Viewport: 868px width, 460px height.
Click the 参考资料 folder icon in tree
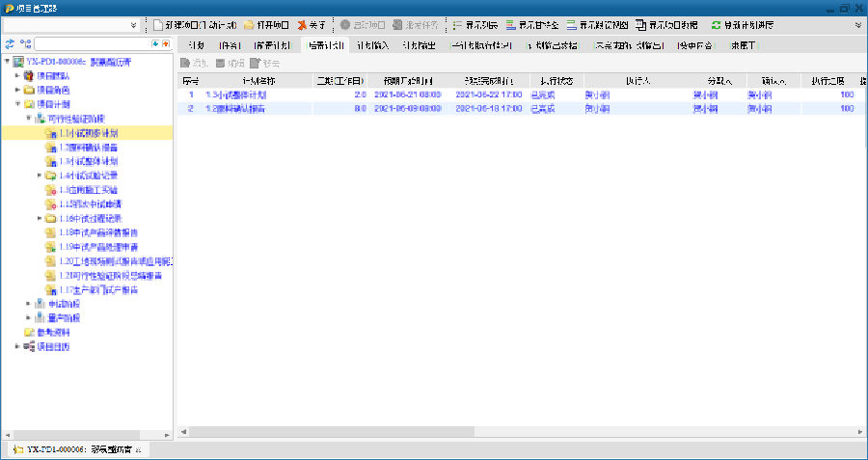pos(29,333)
